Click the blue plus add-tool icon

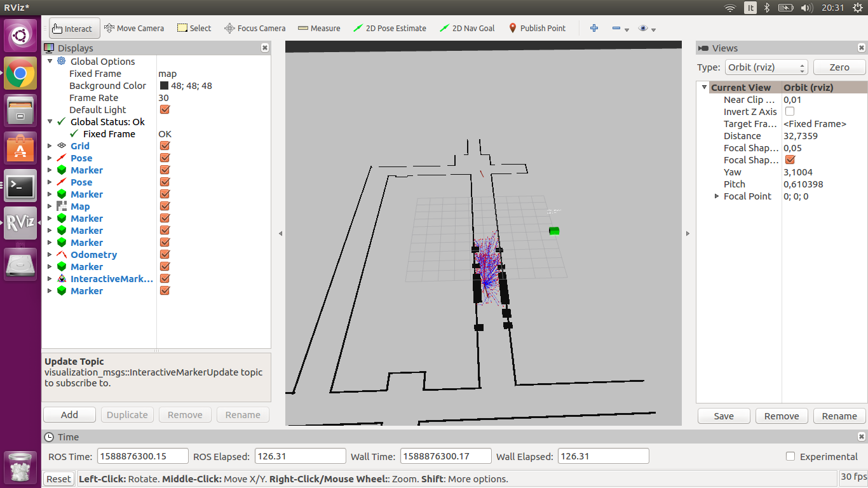click(594, 28)
